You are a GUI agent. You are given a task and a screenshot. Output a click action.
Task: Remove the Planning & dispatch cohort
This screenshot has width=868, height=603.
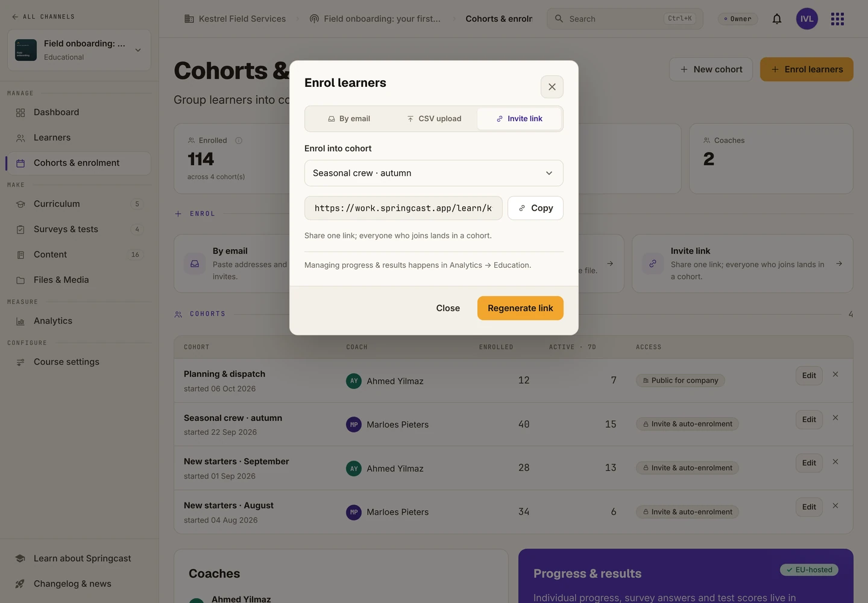click(835, 374)
